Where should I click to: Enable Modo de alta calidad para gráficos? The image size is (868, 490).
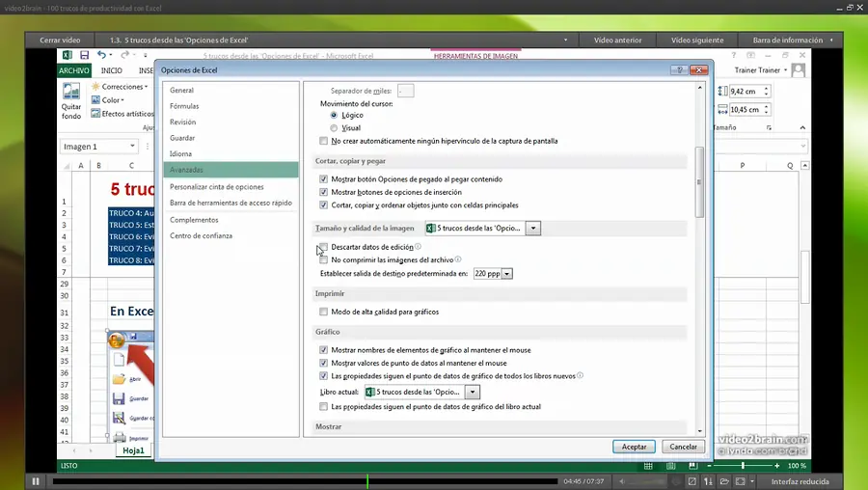[x=323, y=312]
